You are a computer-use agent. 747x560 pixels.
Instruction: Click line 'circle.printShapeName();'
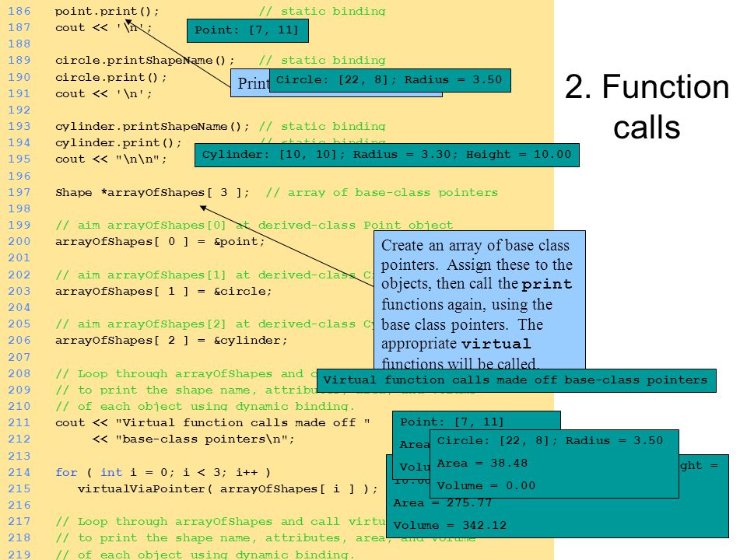point(145,61)
